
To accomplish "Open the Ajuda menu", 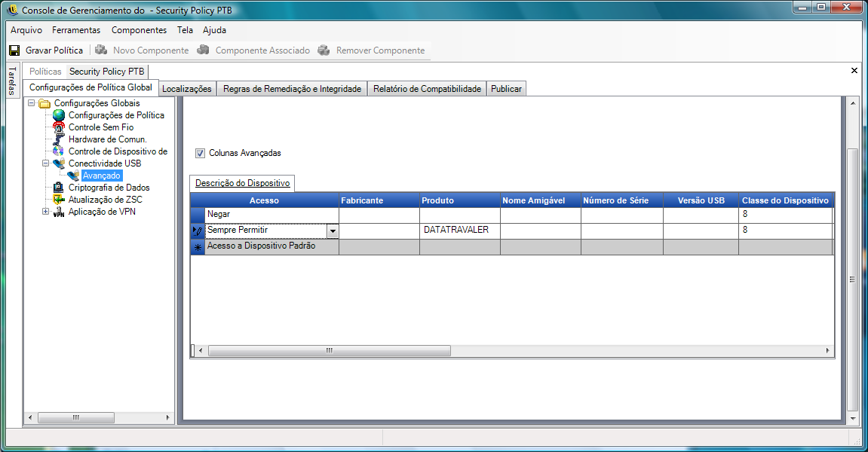I will pos(214,30).
